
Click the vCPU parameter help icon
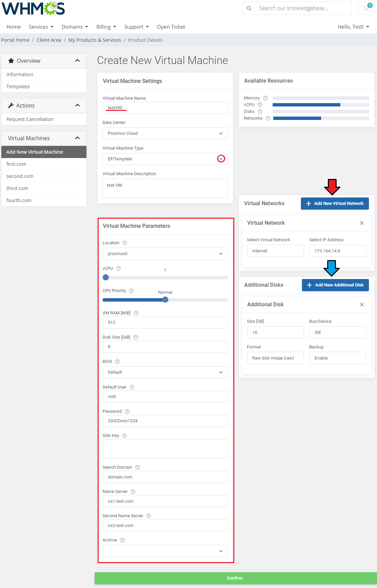pos(118,269)
